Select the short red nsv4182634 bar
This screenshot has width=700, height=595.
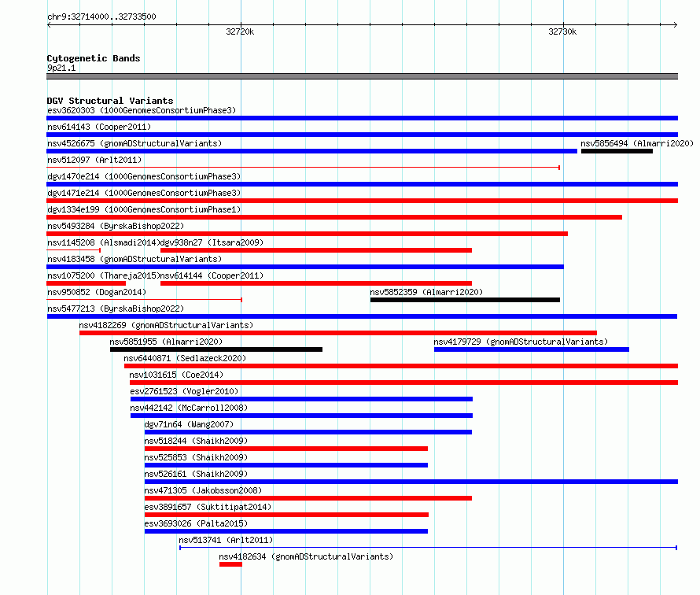click(x=230, y=564)
